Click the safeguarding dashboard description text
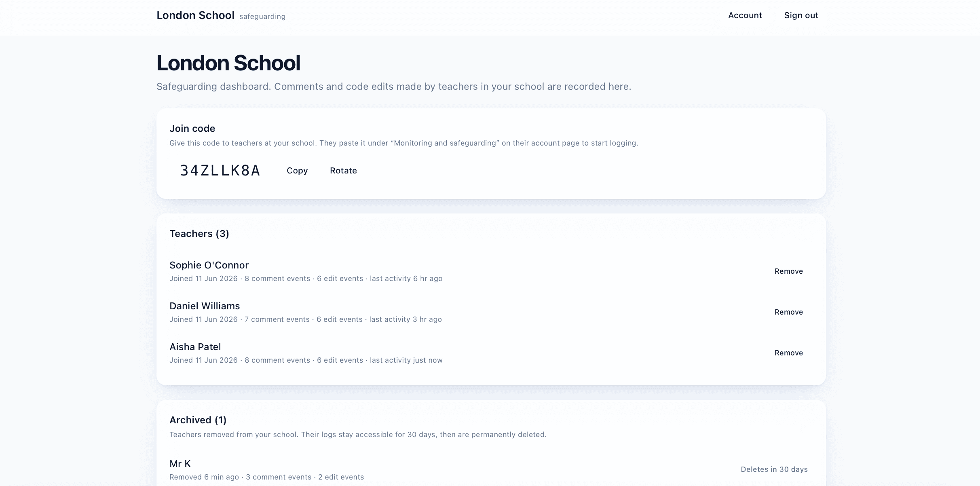This screenshot has height=486, width=980. 394,87
